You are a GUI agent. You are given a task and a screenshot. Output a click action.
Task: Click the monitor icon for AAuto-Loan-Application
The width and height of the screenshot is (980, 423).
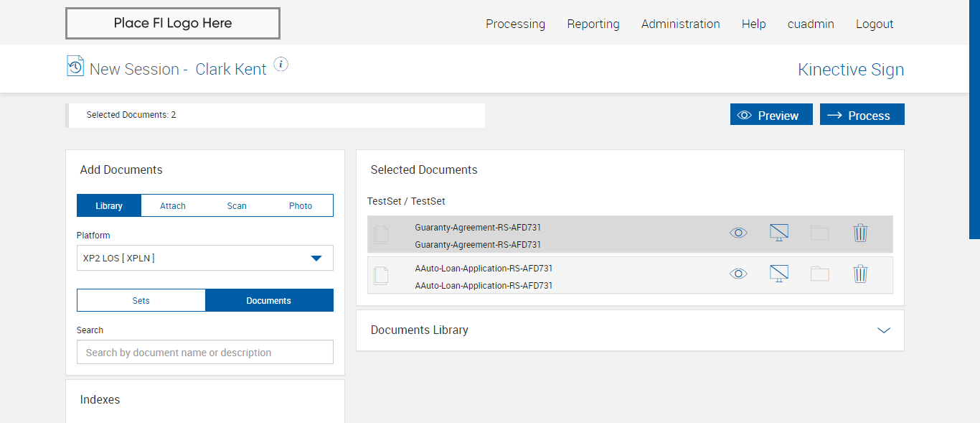[x=778, y=274]
